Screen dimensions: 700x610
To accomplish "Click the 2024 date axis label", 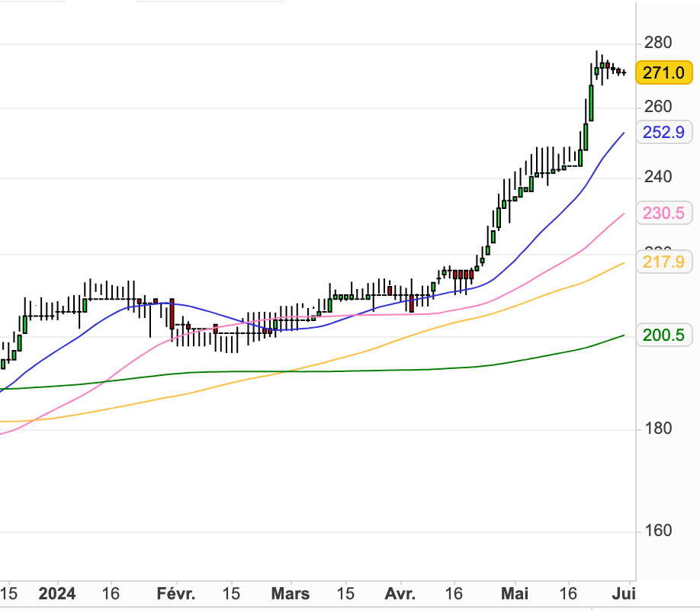I will [x=56, y=594].
